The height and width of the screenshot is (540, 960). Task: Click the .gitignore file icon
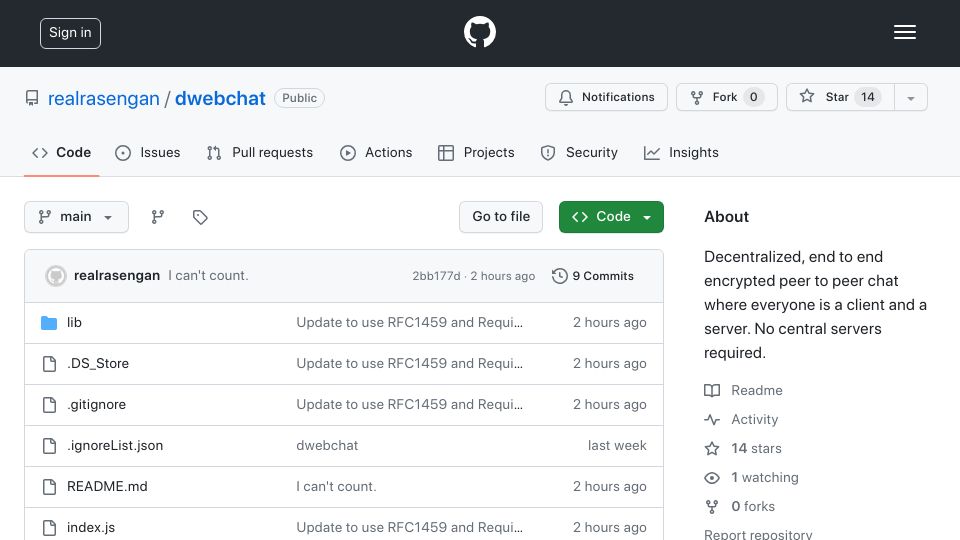point(50,405)
